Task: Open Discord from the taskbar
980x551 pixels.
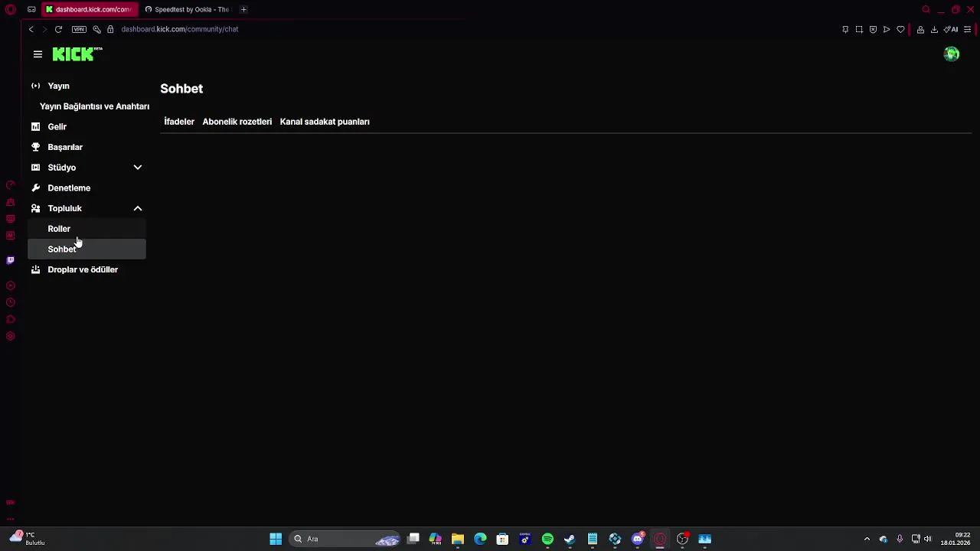Action: (638, 539)
